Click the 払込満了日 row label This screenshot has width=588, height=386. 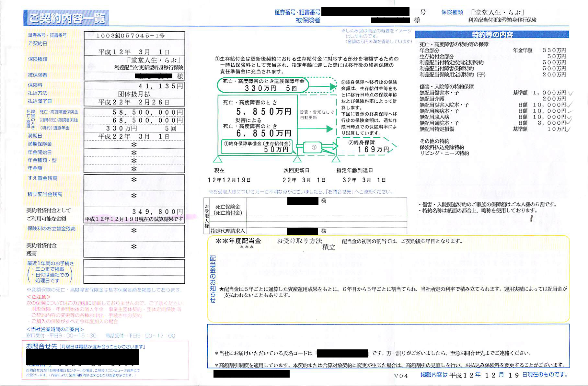pos(40,101)
